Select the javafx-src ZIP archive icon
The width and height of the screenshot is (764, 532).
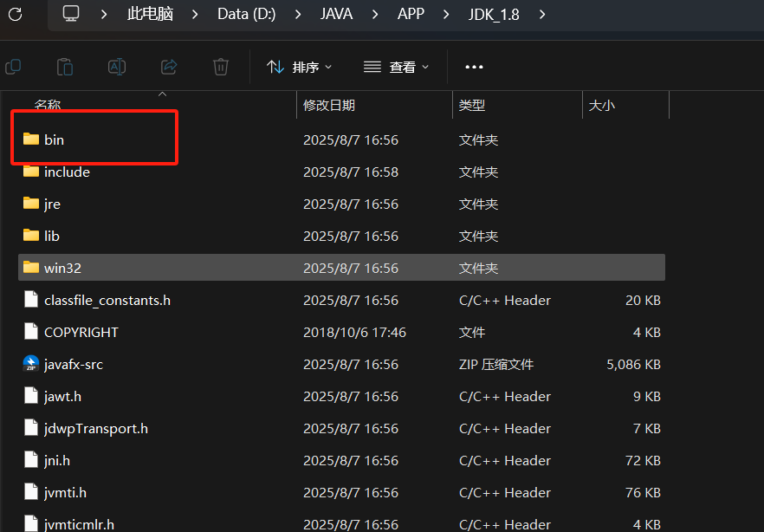tap(31, 364)
